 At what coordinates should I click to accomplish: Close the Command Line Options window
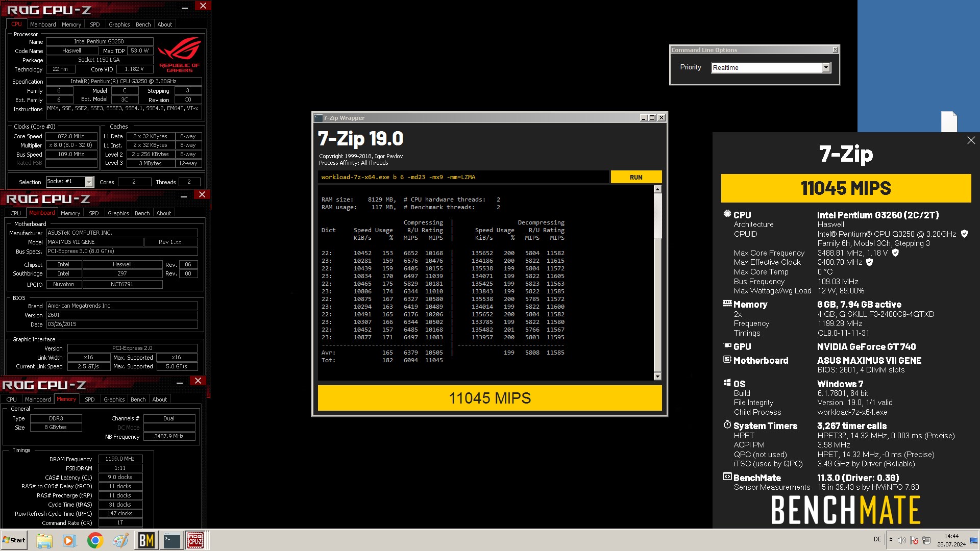coord(835,49)
